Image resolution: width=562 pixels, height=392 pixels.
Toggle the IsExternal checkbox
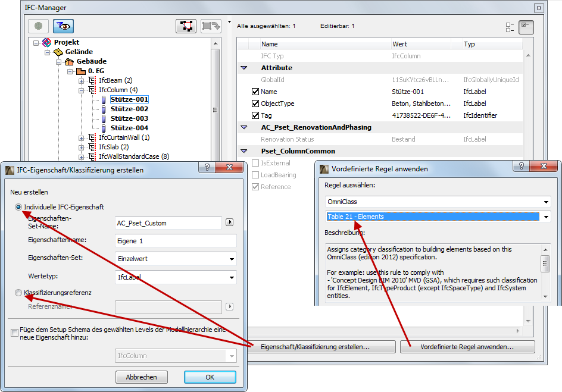click(x=255, y=163)
